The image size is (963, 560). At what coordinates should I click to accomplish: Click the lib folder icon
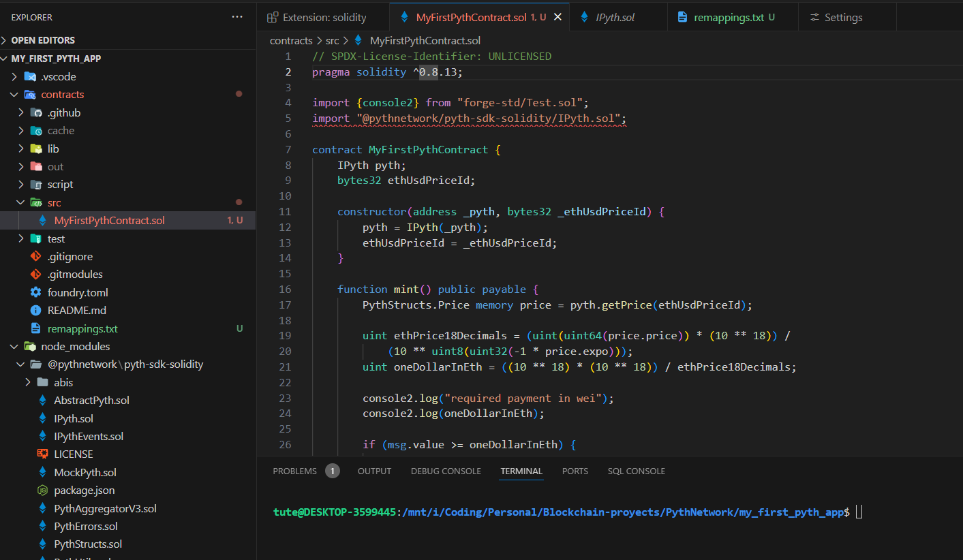[36, 149]
